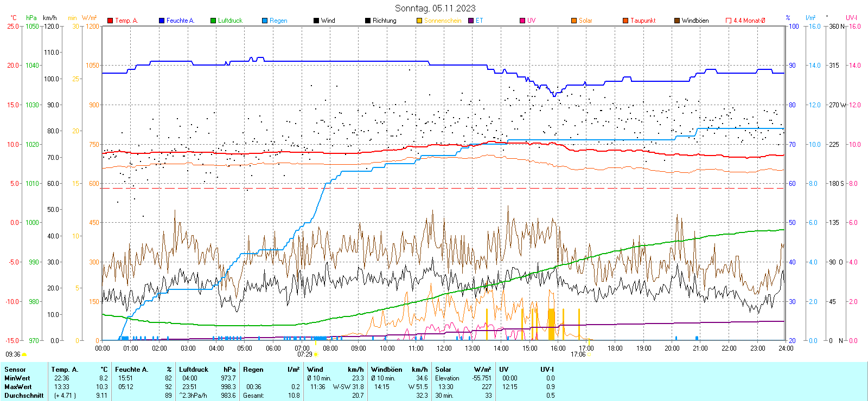Click the magenta UV legend square
This screenshot has width=868, height=401.
(522, 21)
